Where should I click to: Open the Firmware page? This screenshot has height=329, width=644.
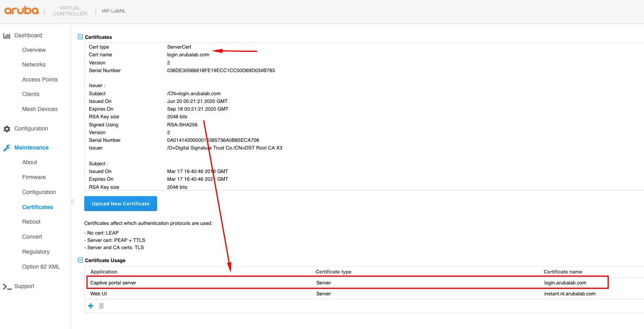(x=34, y=177)
